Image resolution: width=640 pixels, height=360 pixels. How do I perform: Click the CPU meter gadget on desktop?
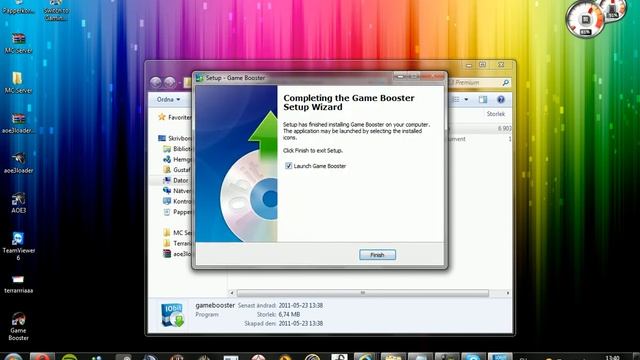tap(587, 20)
